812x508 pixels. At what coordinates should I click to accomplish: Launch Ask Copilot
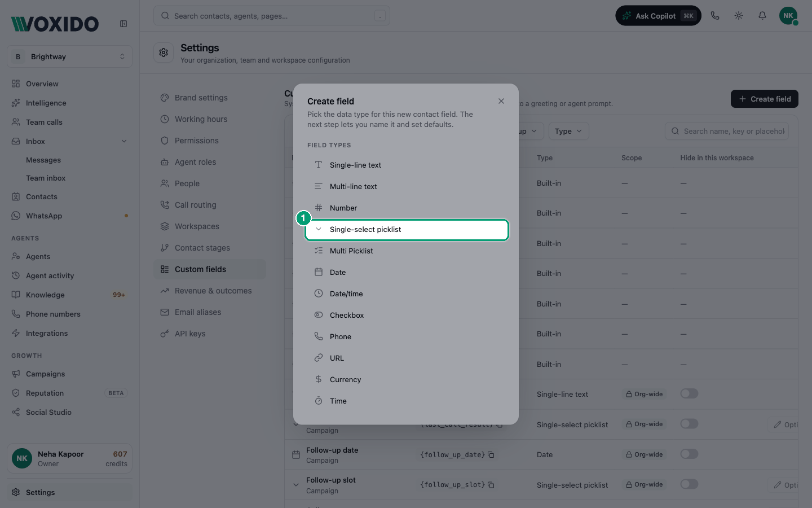[x=658, y=16]
